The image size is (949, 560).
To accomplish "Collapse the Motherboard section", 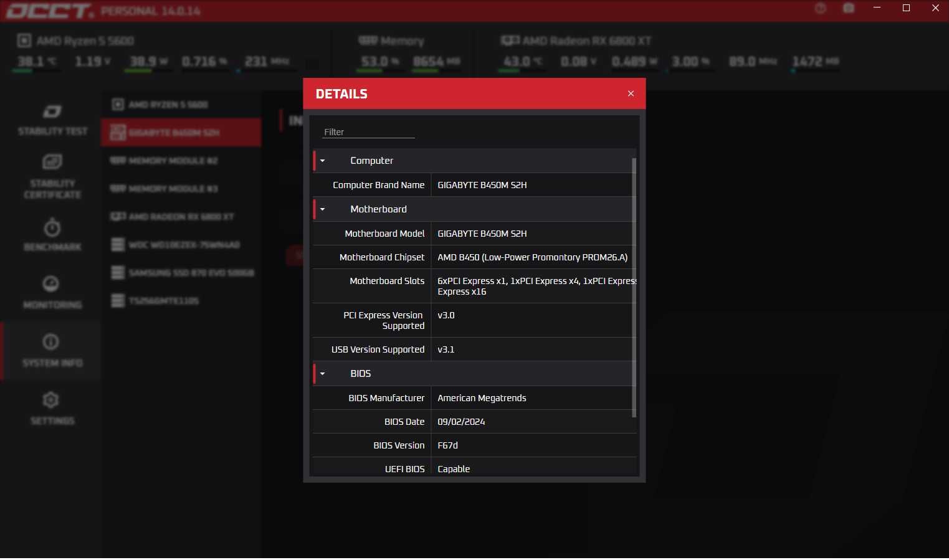I will coord(322,209).
